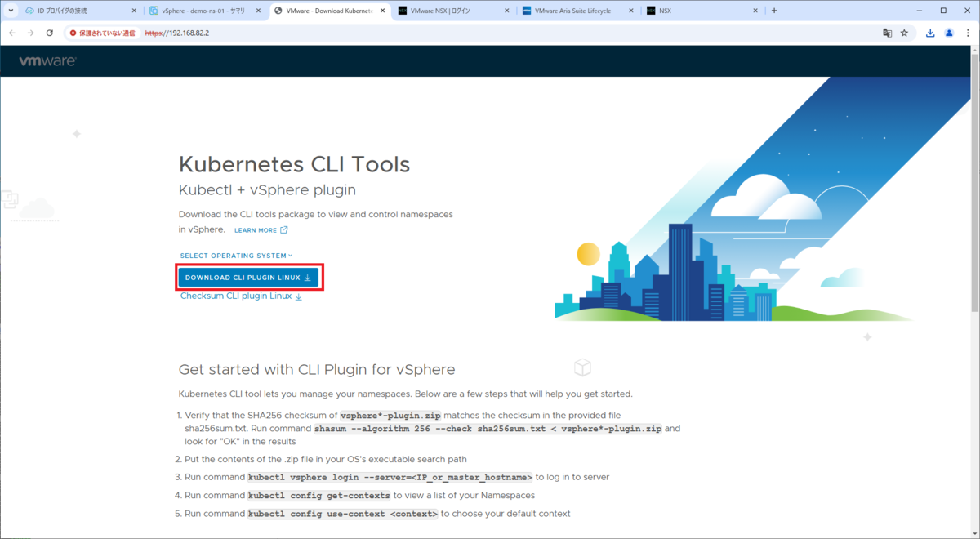Click the DOWNLOAD CLI PLUGIN LINUX button
Image resolution: width=980 pixels, height=539 pixels.
(x=248, y=278)
